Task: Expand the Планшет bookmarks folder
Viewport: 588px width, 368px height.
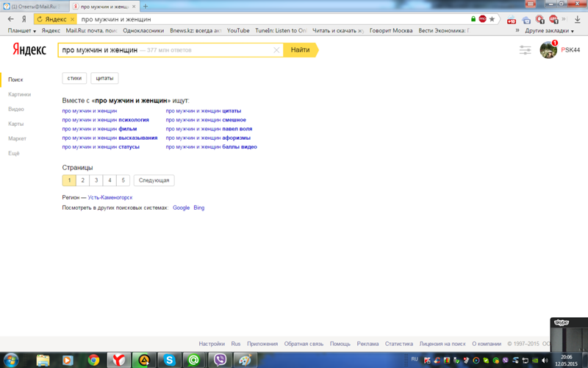Action: click(x=22, y=30)
